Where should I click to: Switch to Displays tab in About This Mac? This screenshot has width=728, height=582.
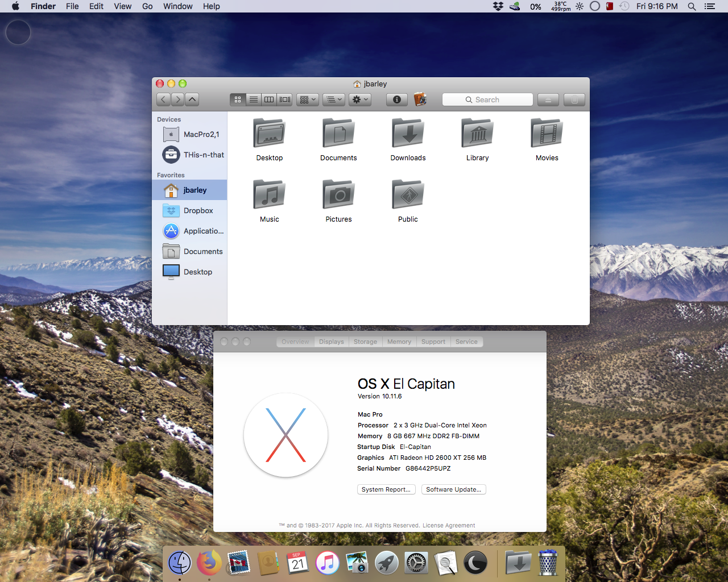(x=332, y=342)
